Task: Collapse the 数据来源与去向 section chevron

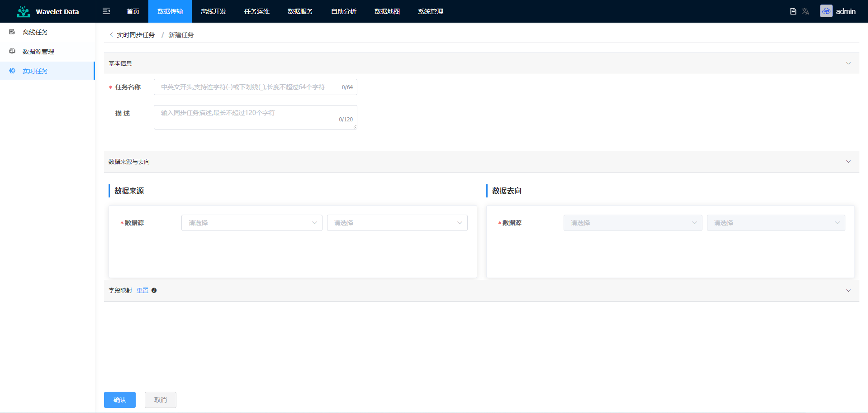Action: (849, 162)
